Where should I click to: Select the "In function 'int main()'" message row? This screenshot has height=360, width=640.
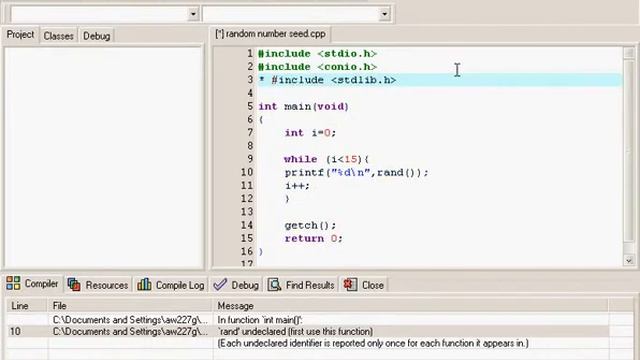[x=260, y=320]
